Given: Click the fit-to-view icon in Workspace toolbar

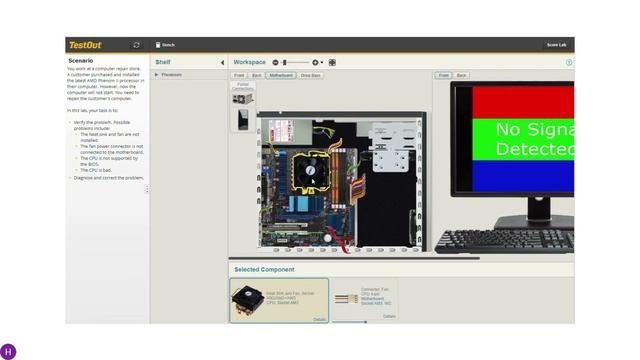Looking at the screenshot, I should (x=332, y=62).
